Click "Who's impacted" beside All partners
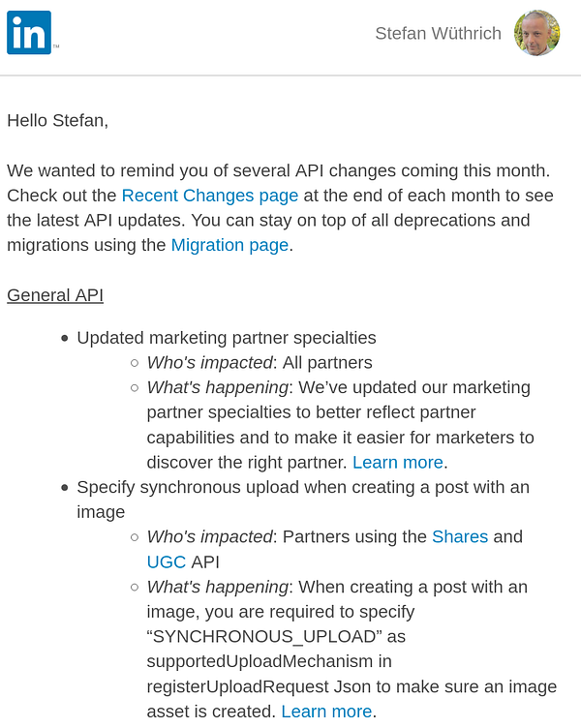The image size is (581, 728). [x=208, y=363]
